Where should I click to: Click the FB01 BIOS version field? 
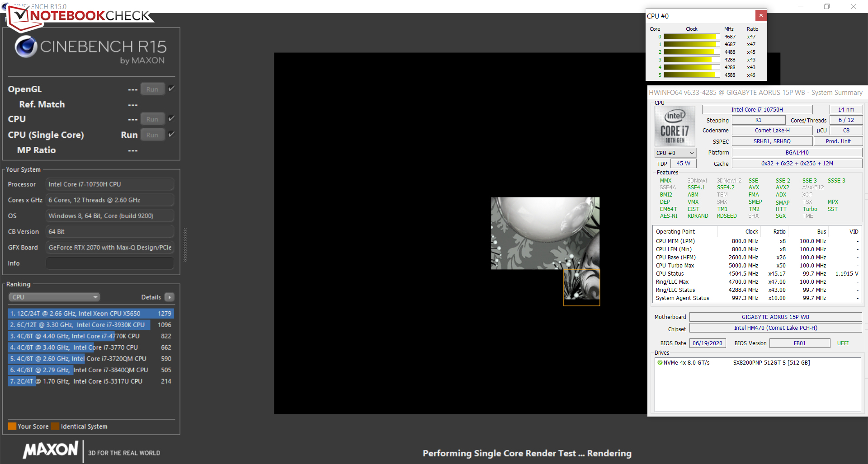click(800, 343)
